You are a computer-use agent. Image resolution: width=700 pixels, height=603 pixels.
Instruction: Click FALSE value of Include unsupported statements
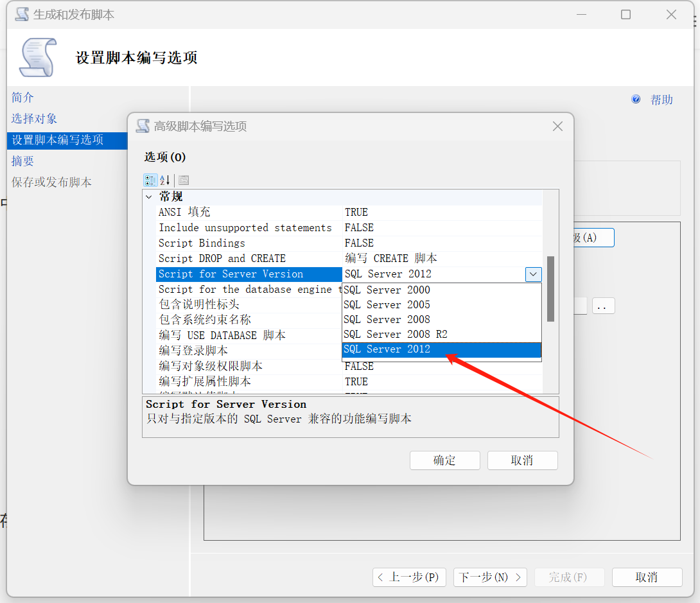click(x=359, y=227)
